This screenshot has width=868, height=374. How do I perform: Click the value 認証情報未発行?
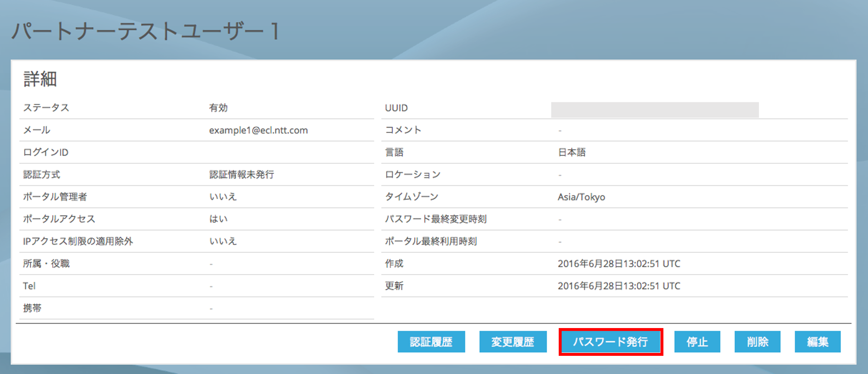(x=242, y=174)
